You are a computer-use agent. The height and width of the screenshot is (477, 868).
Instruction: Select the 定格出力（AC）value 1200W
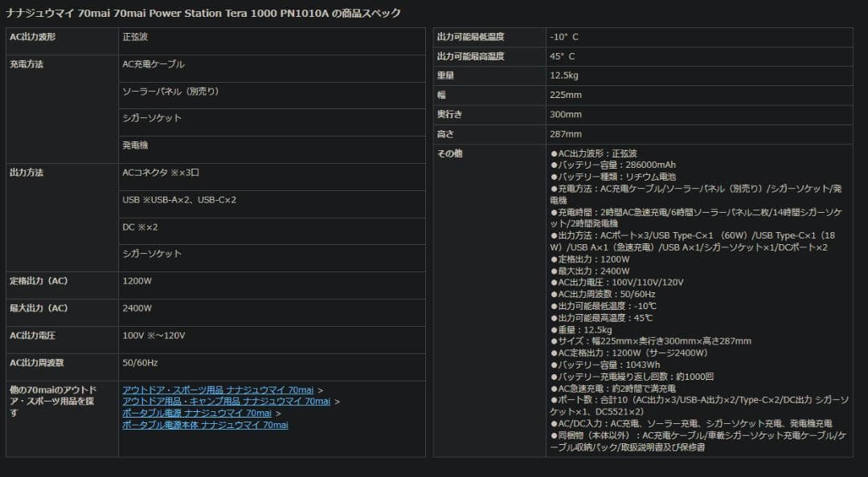pos(138,282)
